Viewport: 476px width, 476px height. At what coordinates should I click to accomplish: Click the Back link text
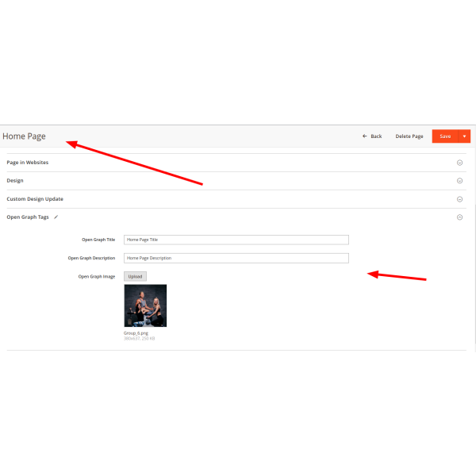376,136
